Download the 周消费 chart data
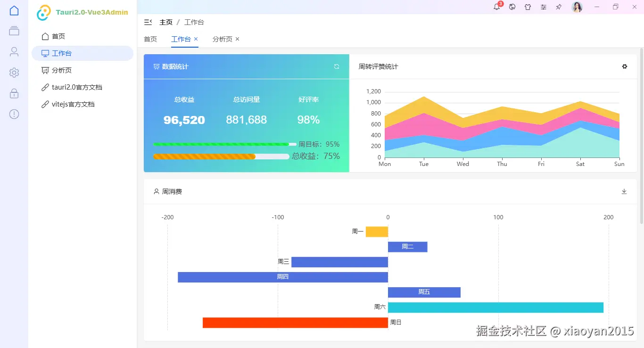This screenshot has height=348, width=644. point(624,191)
